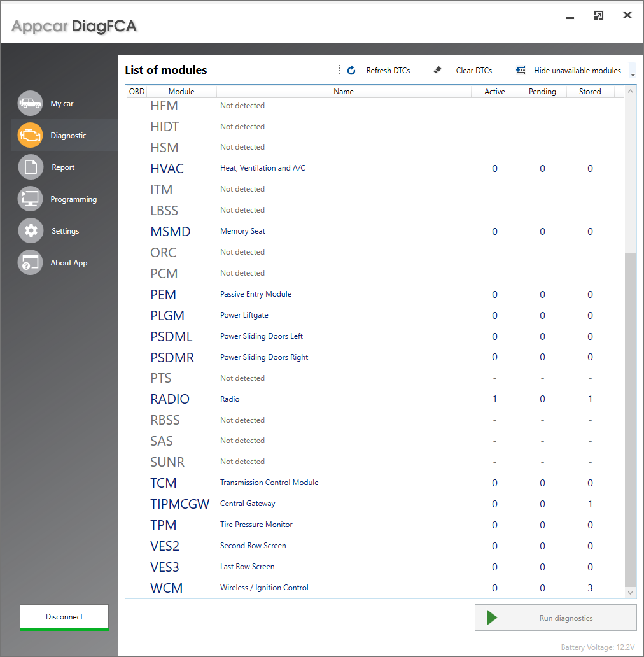Select the Diagnostic engine icon
This screenshot has height=657, width=644.
point(31,135)
